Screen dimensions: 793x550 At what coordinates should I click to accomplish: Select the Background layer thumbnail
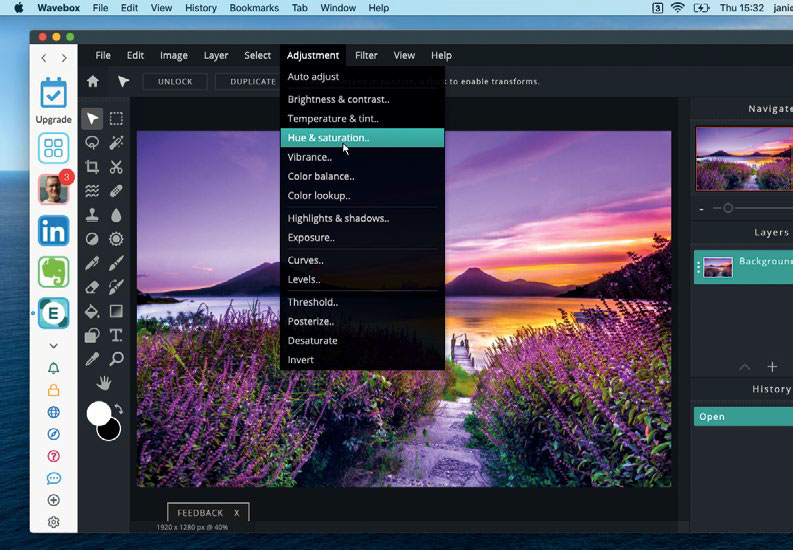point(718,267)
